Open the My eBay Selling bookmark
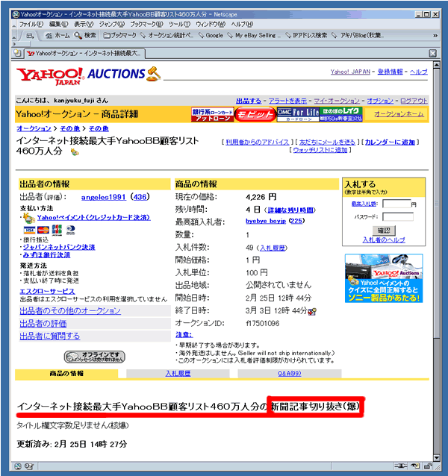The width and height of the screenshot is (448, 476). tap(254, 36)
